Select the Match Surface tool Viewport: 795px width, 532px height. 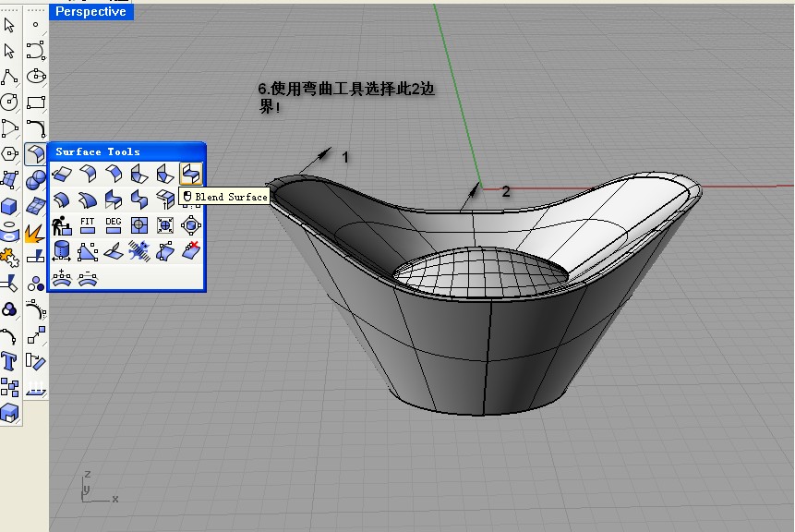coord(114,199)
